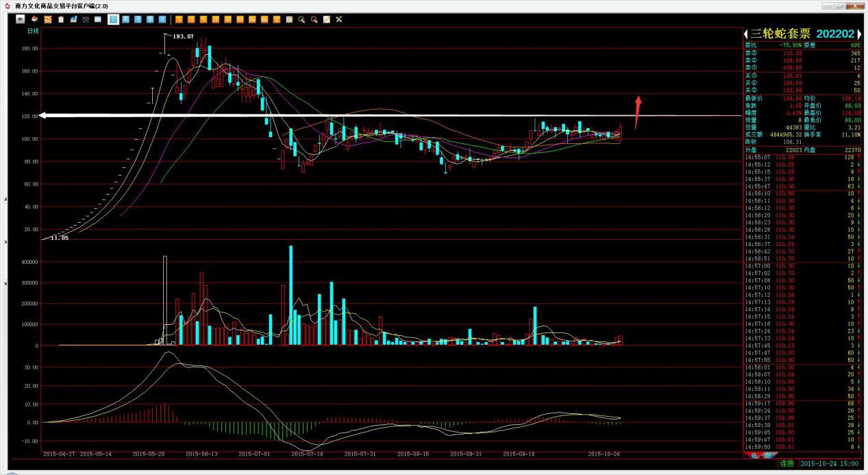Open the clipboard list toolbar icon
The image size is (868, 475).
pyautogui.click(x=60, y=19)
